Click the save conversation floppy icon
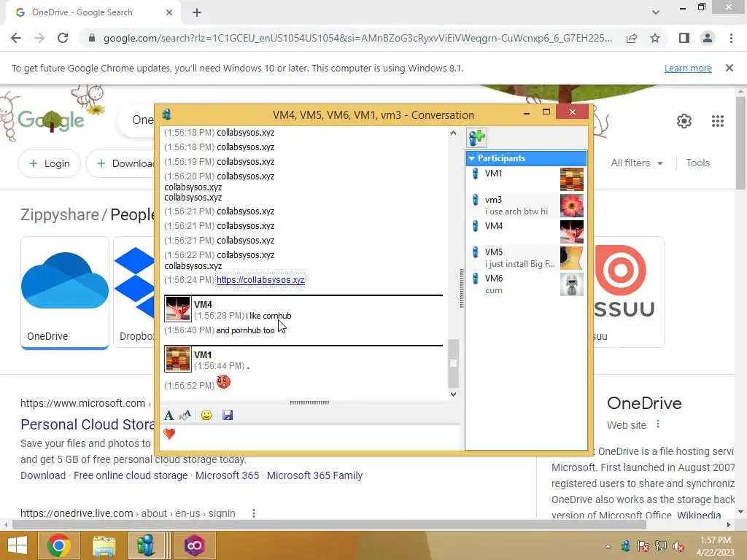 pos(228,415)
